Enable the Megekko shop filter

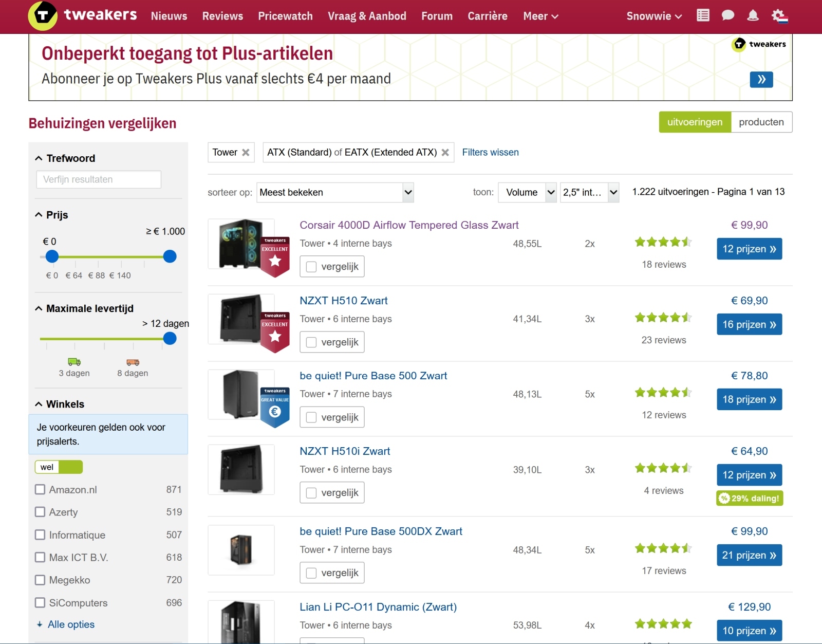point(40,580)
